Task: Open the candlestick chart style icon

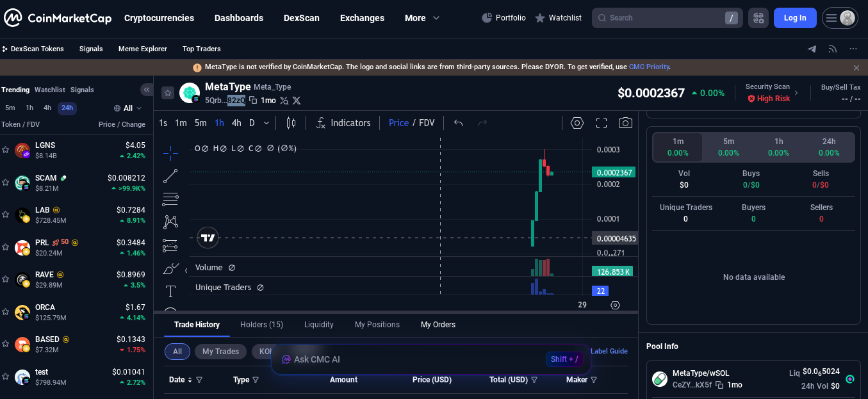Action: 291,123
